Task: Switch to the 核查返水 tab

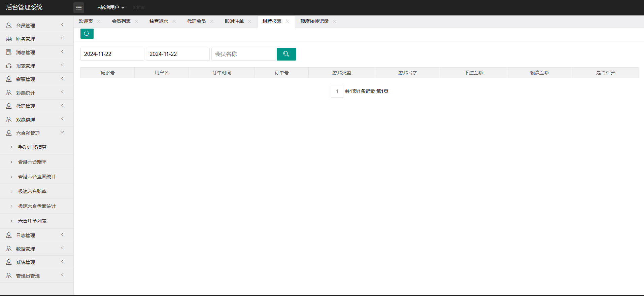Action: 159,21
